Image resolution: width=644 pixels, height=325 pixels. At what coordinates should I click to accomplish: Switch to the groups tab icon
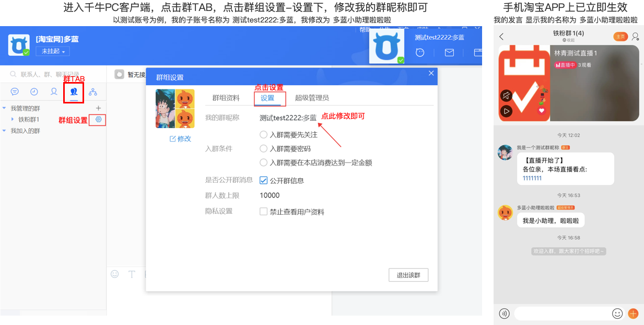74,91
